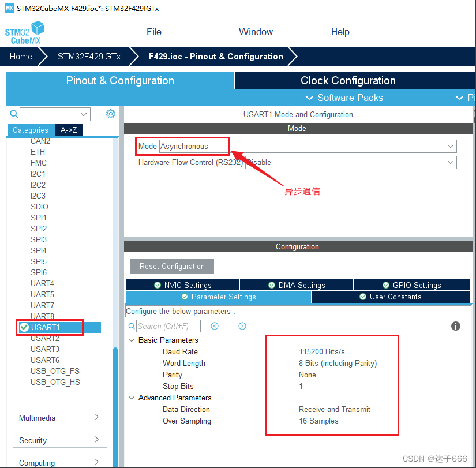
Task: Open the File menu
Action: pyautogui.click(x=154, y=32)
